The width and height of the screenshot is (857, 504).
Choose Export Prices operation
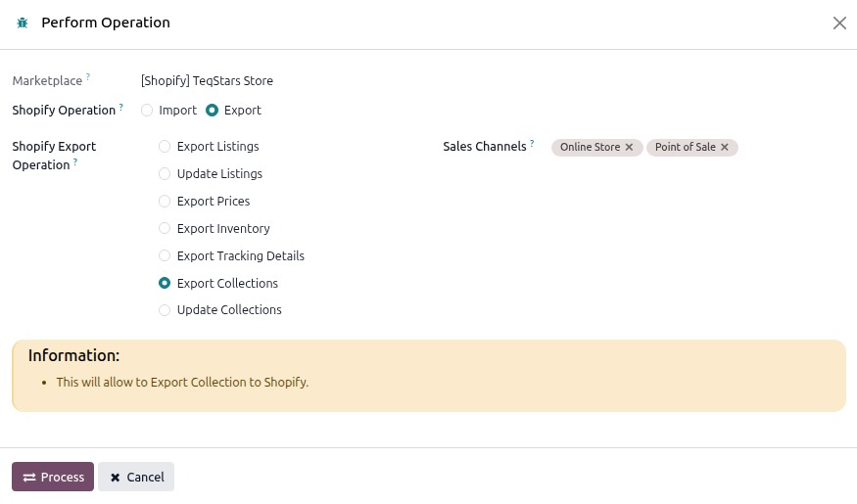coord(165,201)
